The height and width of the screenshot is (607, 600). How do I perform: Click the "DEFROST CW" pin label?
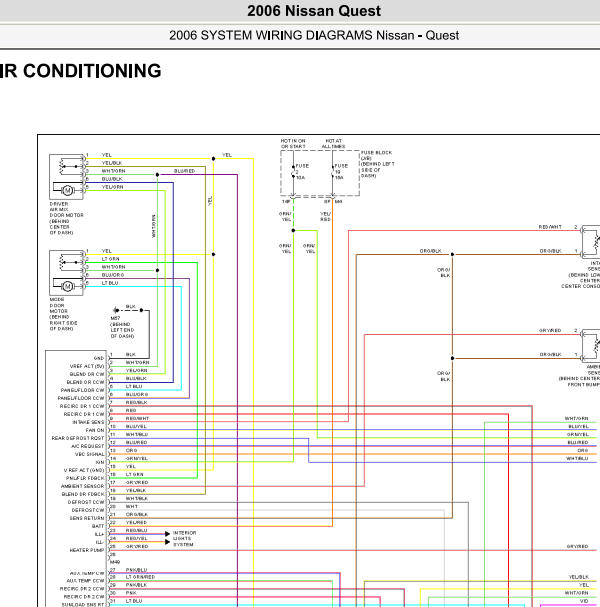[88, 510]
